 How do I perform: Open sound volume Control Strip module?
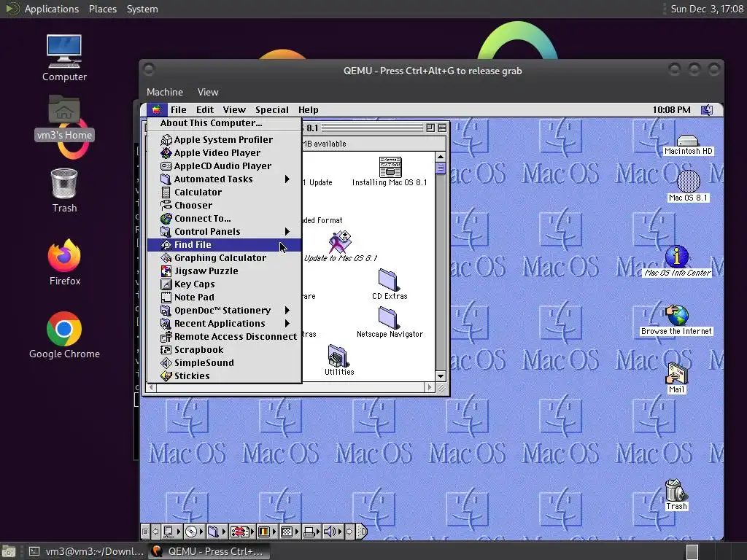coord(333,532)
